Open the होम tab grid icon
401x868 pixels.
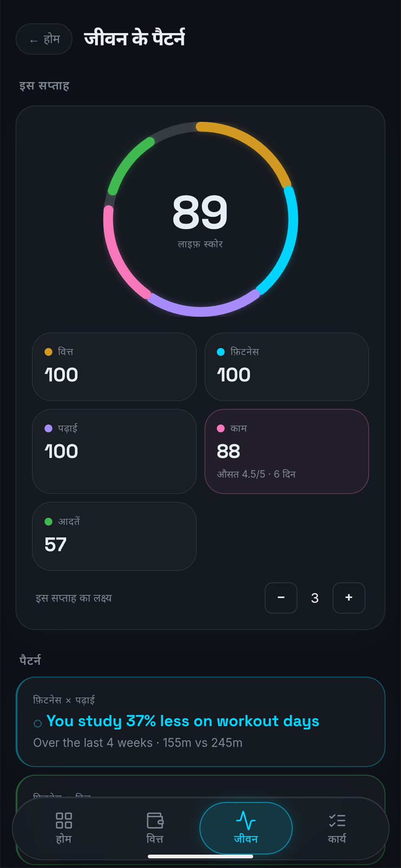click(x=64, y=828)
